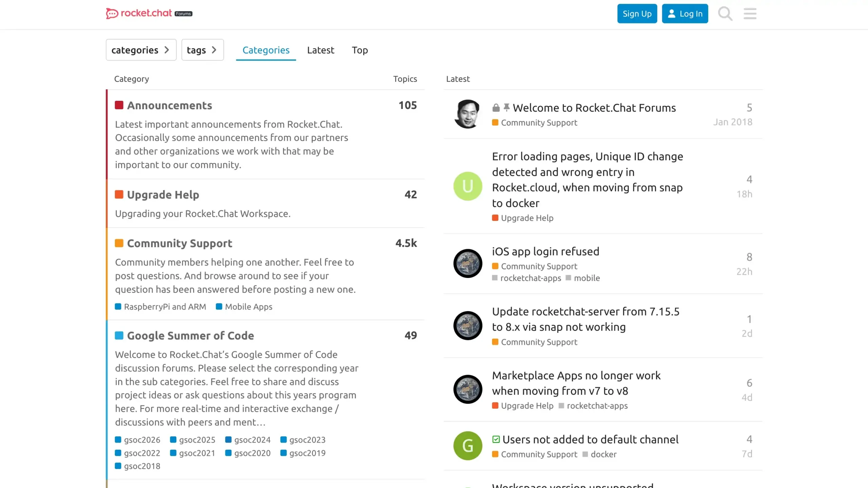The image size is (868, 488).
Task: Click the green G user avatar
Action: [468, 446]
